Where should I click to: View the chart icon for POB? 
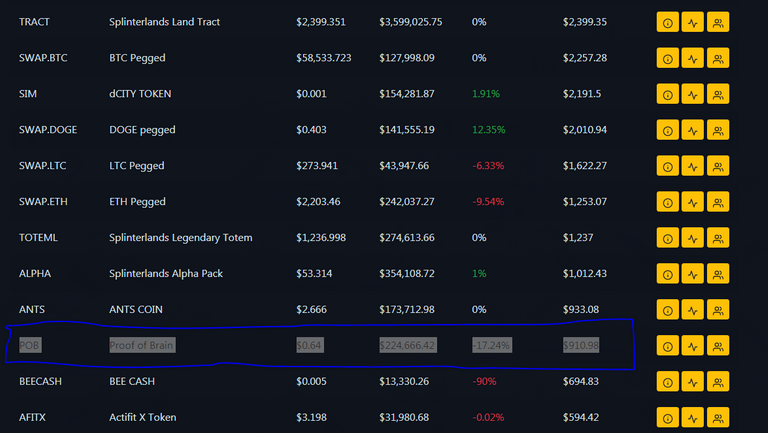point(693,346)
